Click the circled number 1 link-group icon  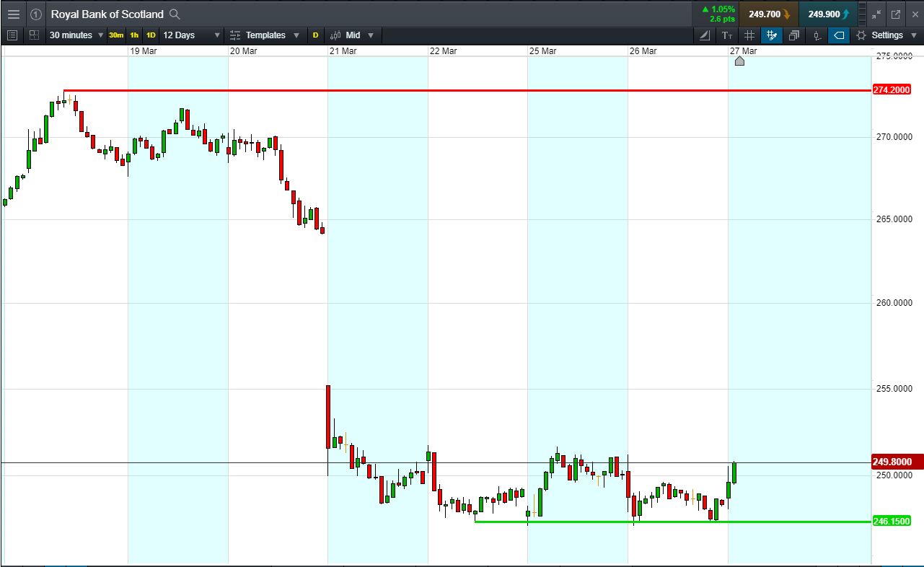[36, 14]
